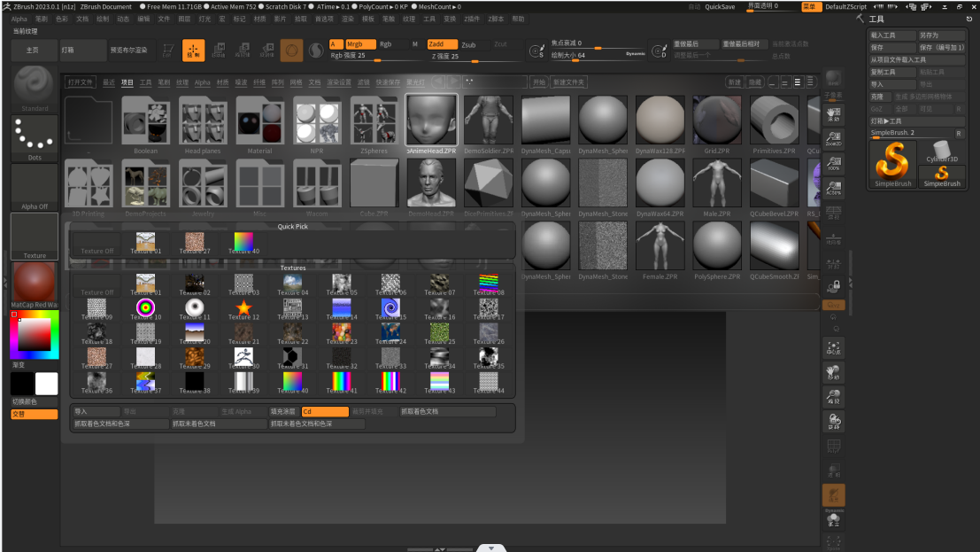
Task: Click the AC50% half-size icon
Action: (833, 188)
